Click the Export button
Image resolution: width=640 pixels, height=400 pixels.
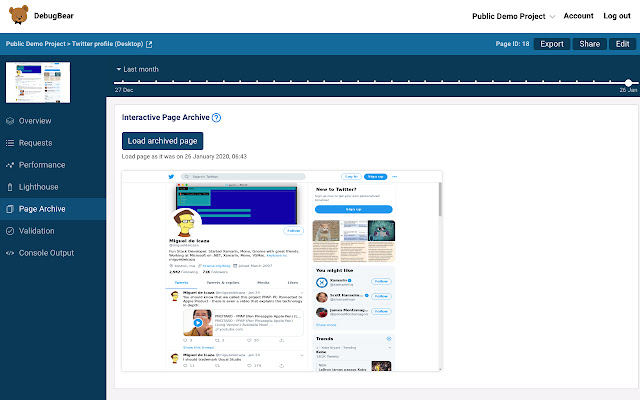552,44
